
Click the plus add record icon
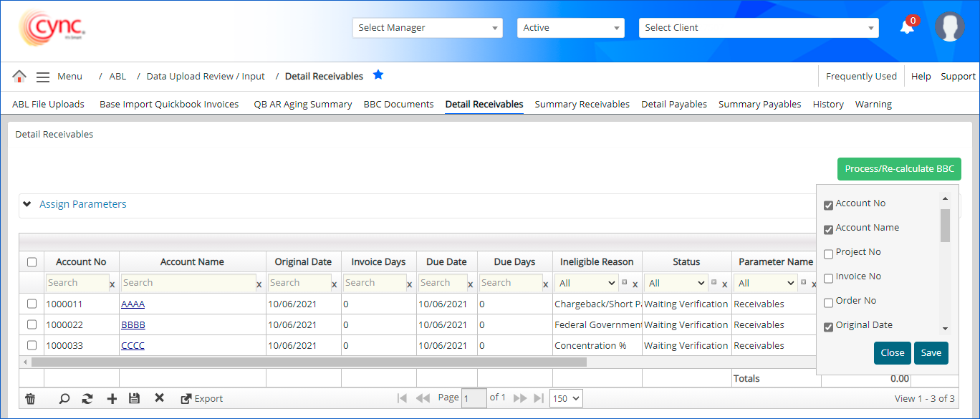112,399
